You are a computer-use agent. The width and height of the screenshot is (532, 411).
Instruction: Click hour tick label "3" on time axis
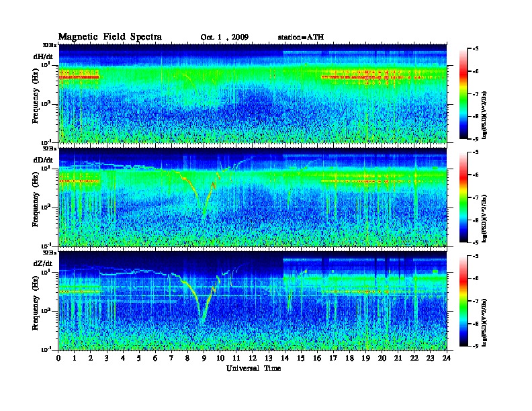107,359
